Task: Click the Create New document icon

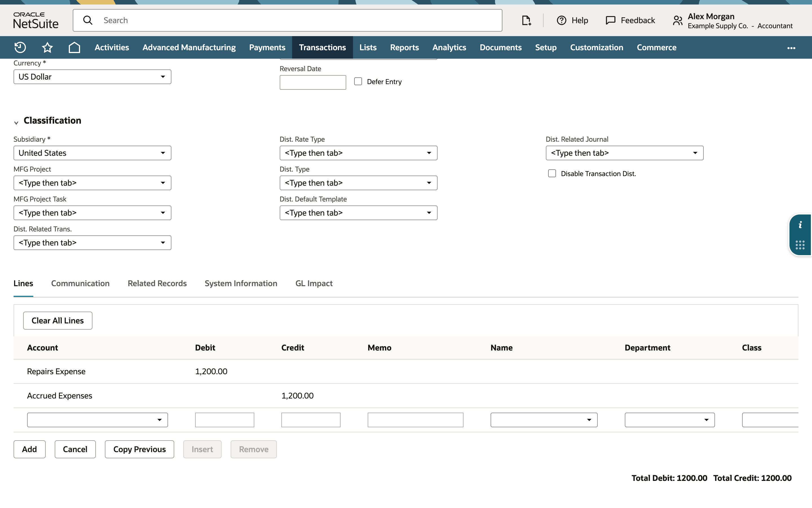Action: (526, 21)
